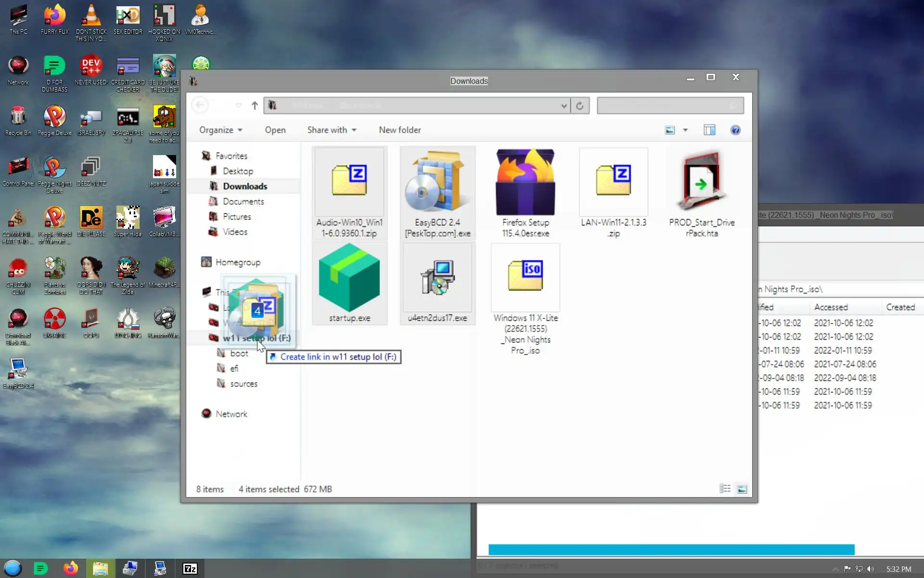924x578 pixels.
Task: Expand the address bar history dropdown
Action: (564, 106)
